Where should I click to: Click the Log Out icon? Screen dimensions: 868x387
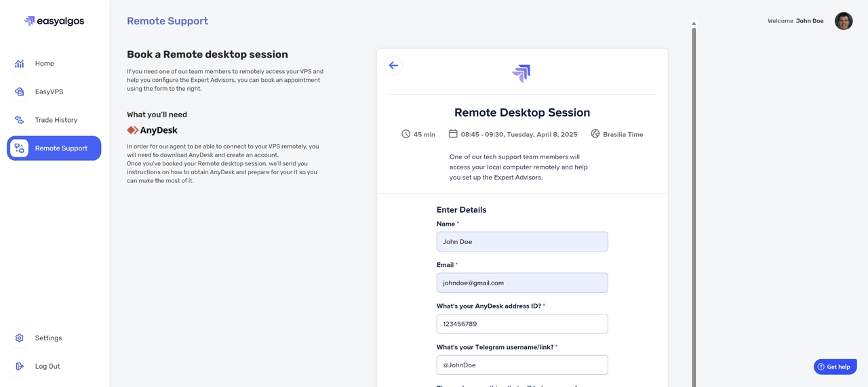point(20,367)
